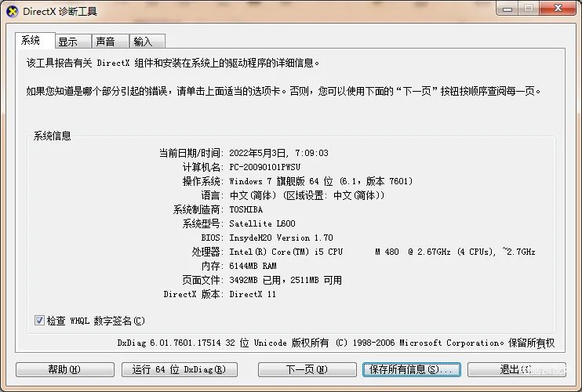The height and width of the screenshot is (392, 582).
Task: Click the window title DirectX 诊断工具
Action: click(60, 12)
